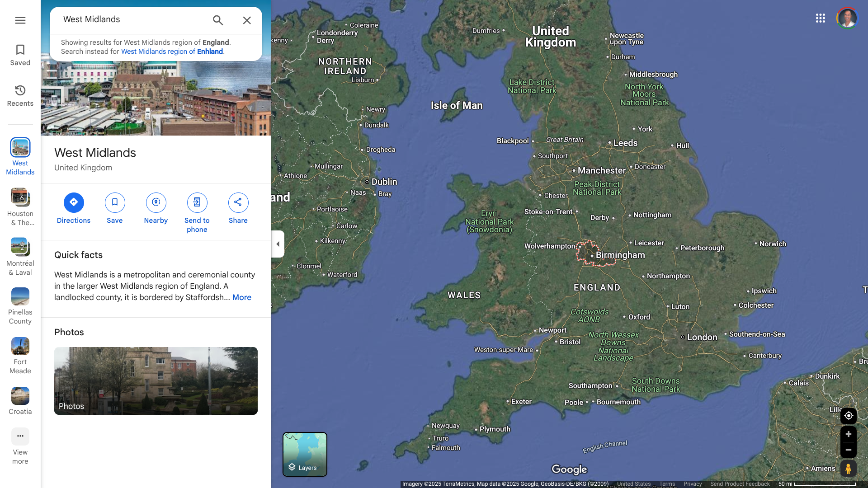Zoom in the map with plus
This screenshot has height=488, width=868.
point(849,434)
